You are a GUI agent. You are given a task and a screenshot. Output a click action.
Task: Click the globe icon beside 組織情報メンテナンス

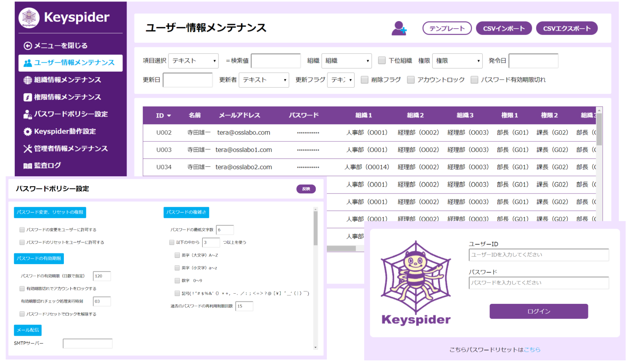click(x=28, y=80)
